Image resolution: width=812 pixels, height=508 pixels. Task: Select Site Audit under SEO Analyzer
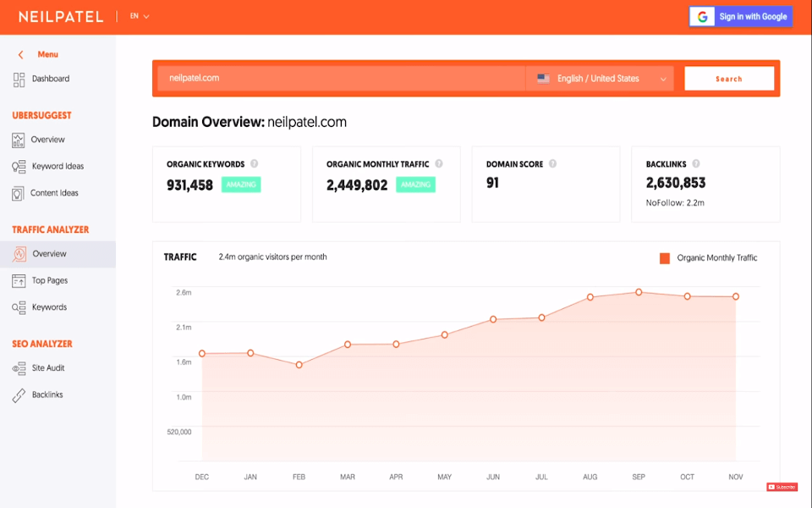pos(48,368)
